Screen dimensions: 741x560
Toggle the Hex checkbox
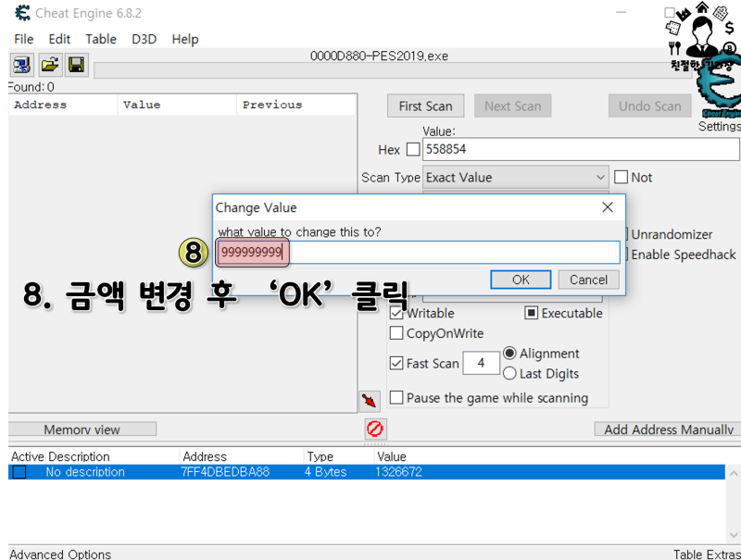click(413, 149)
